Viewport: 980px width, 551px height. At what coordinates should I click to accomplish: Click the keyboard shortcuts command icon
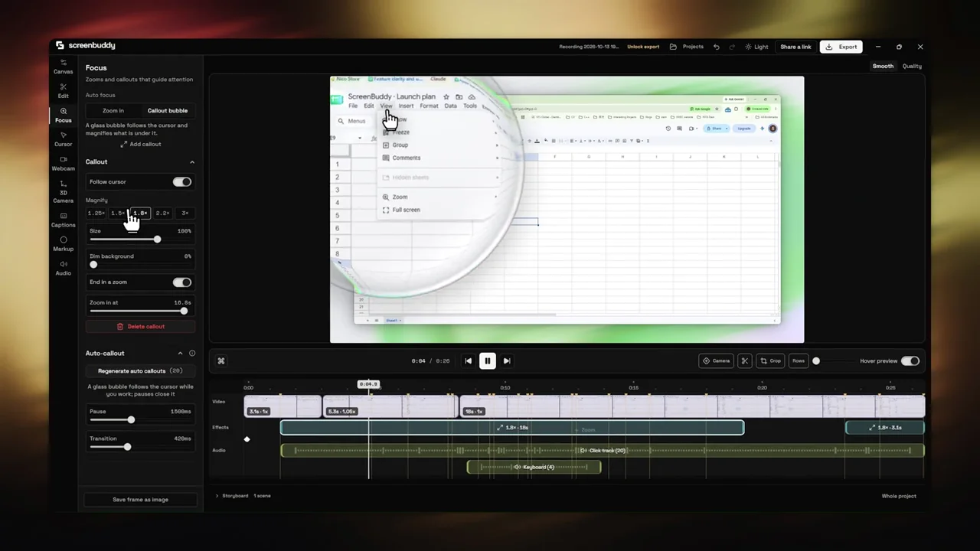[x=221, y=361]
